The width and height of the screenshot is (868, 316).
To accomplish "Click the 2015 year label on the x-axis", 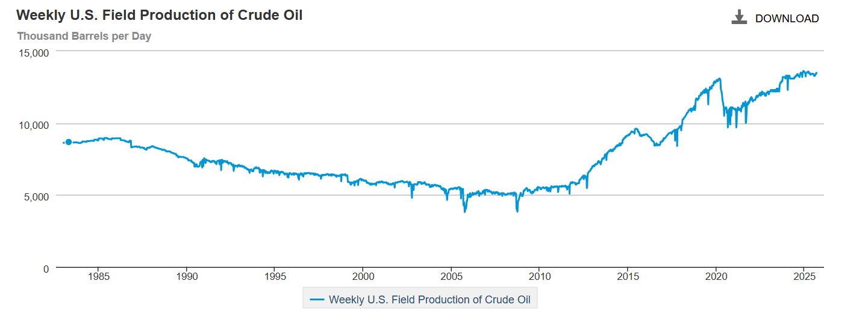I will click(x=627, y=277).
